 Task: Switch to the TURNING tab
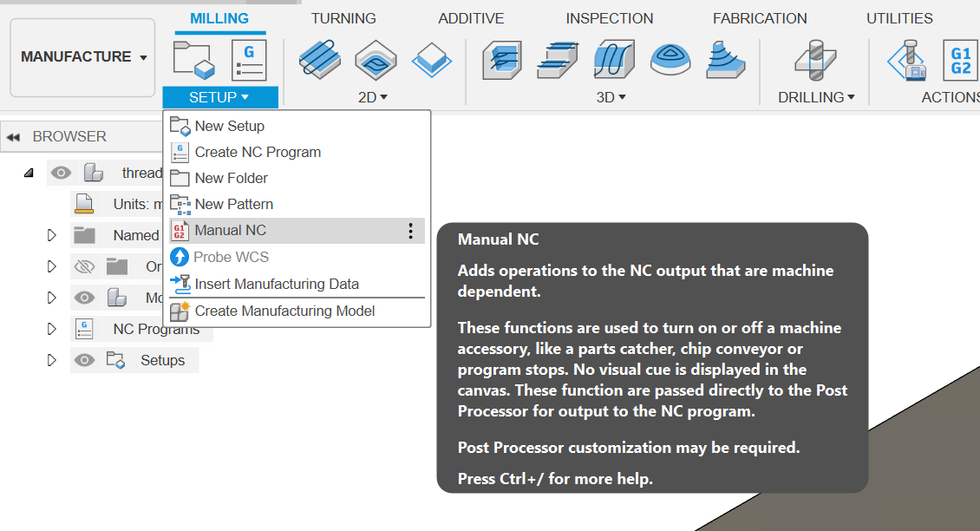tap(343, 18)
